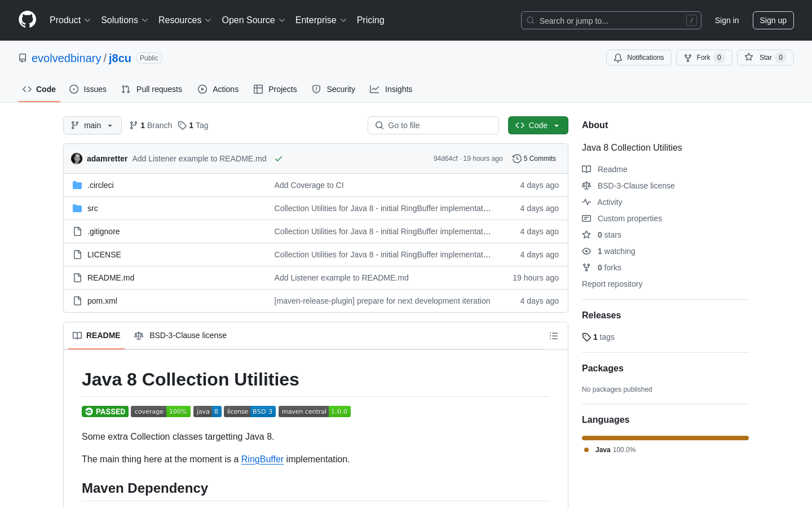Viewport: 812px width, 508px height.
Task: Click the 0 forks link
Action: coord(602,268)
